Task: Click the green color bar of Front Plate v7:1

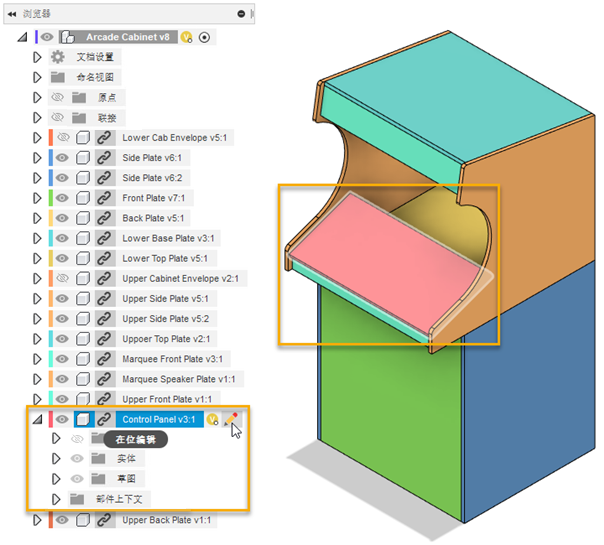Action: (51, 198)
